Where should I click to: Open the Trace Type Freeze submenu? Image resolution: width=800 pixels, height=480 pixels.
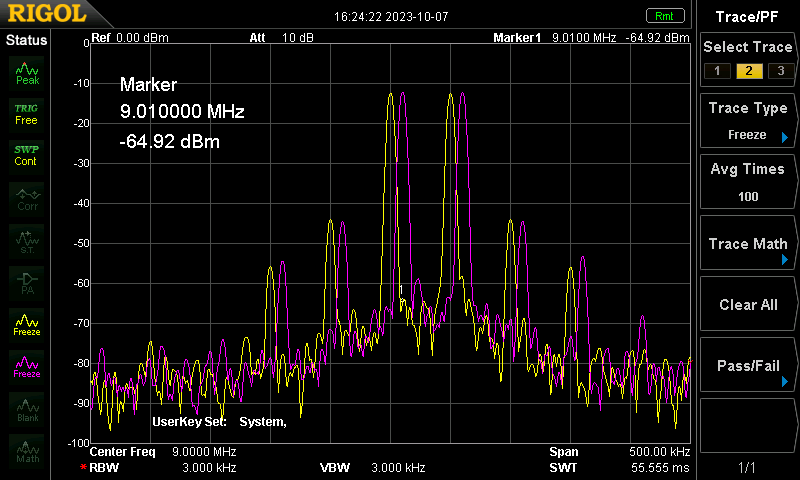(748, 121)
